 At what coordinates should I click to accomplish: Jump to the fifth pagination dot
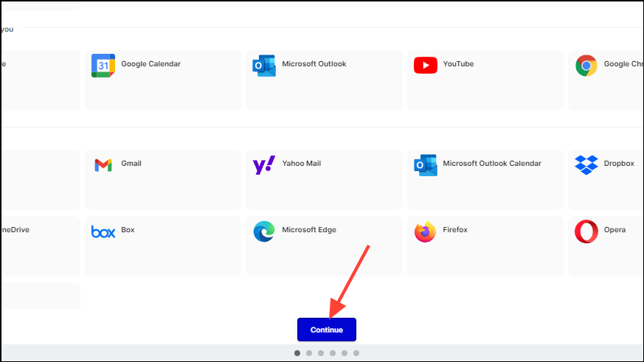(x=344, y=353)
